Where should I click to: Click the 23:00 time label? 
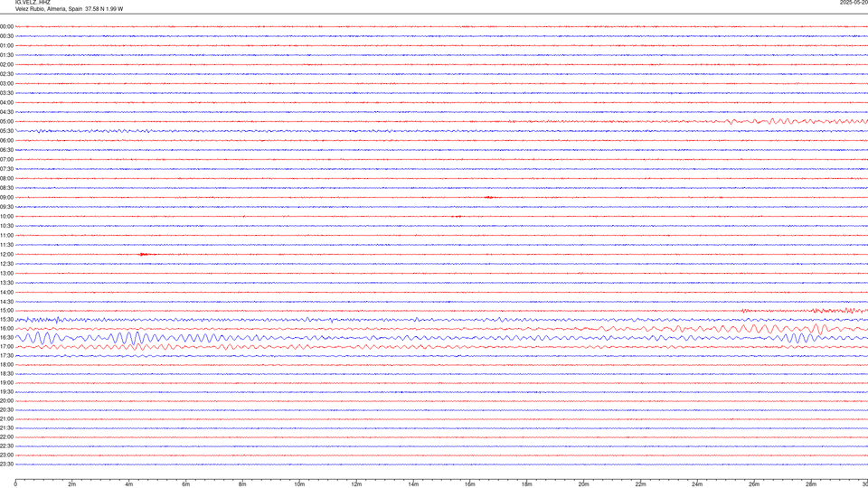pos(6,455)
